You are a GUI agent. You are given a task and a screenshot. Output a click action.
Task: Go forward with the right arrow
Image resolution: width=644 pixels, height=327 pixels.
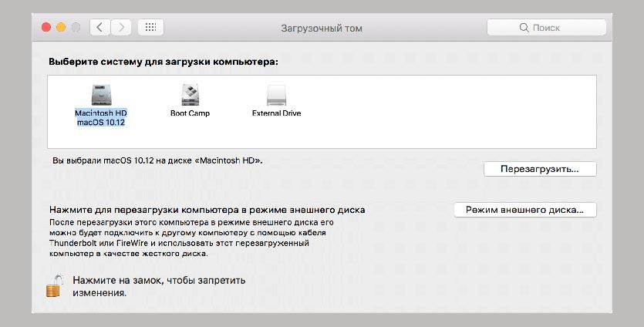click(121, 28)
